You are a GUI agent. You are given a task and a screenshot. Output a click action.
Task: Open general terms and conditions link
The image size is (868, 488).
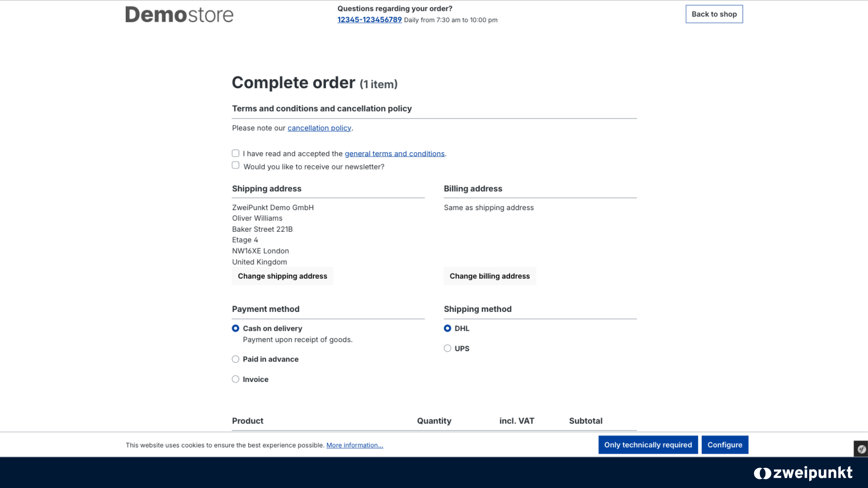click(395, 154)
